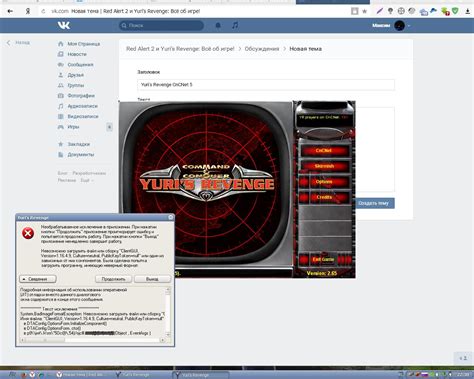Click the star icon beside Закладки
Screen dimensions: 474x379
61,144
